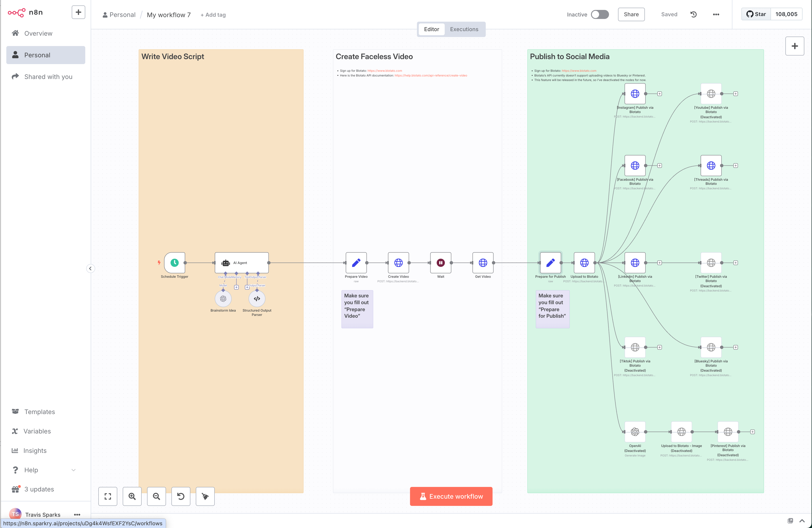Switch to the Editor tab
This screenshot has width=812, height=528.
[x=431, y=29]
